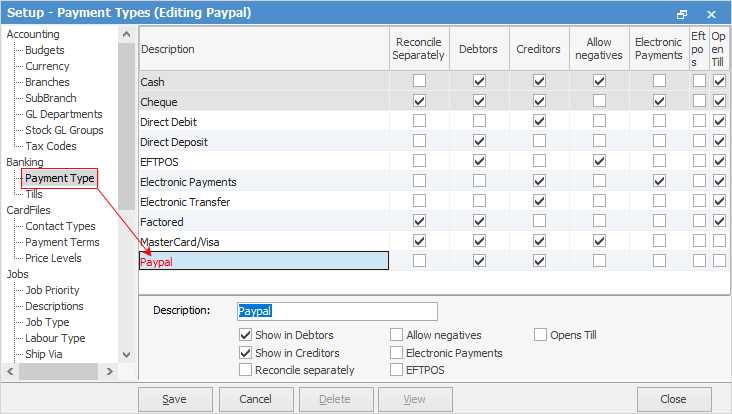Select CardFiles tree node
The width and height of the screenshot is (732, 414).
click(x=28, y=210)
